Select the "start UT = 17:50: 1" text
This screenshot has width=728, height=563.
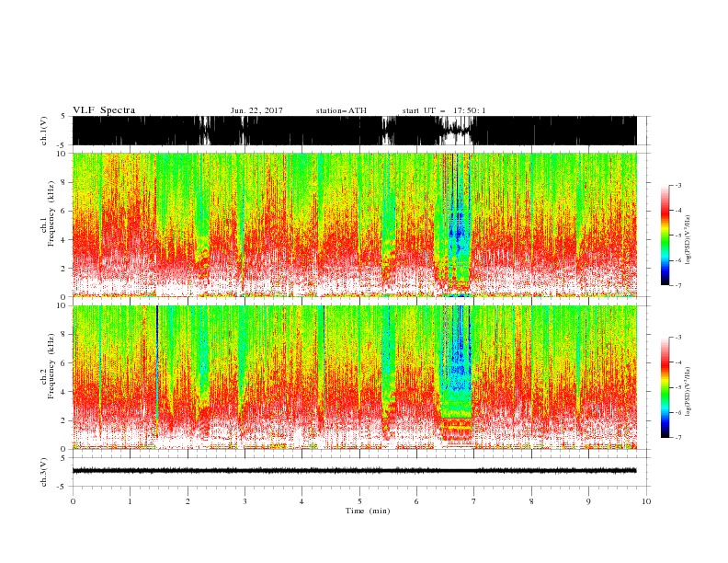[444, 111]
